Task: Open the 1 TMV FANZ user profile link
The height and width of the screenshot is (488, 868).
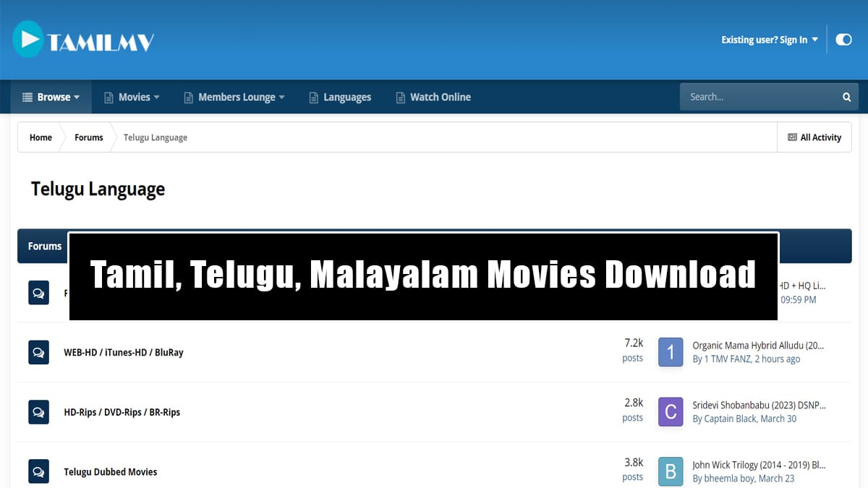Action: coord(728,359)
